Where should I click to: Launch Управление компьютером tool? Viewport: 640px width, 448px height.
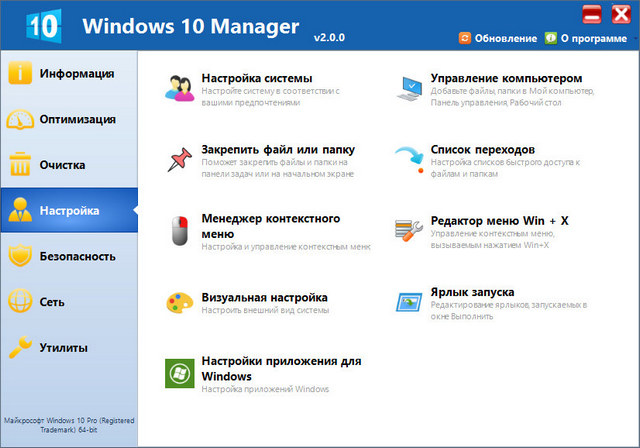(506, 78)
